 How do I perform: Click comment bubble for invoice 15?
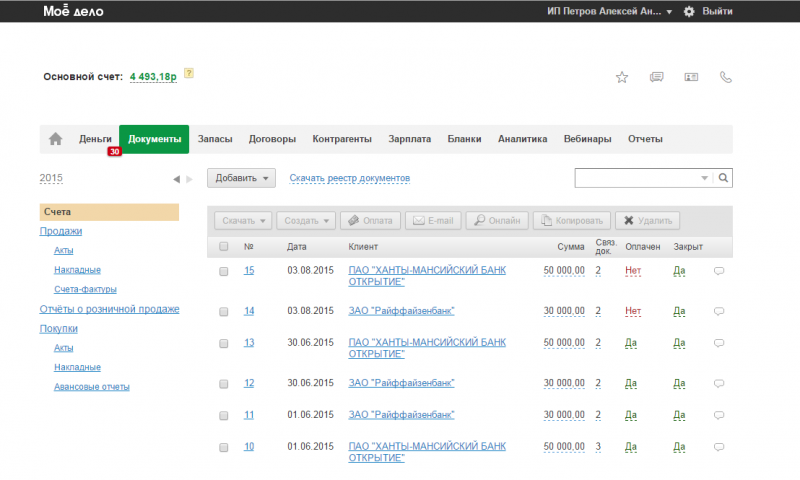[719, 270]
